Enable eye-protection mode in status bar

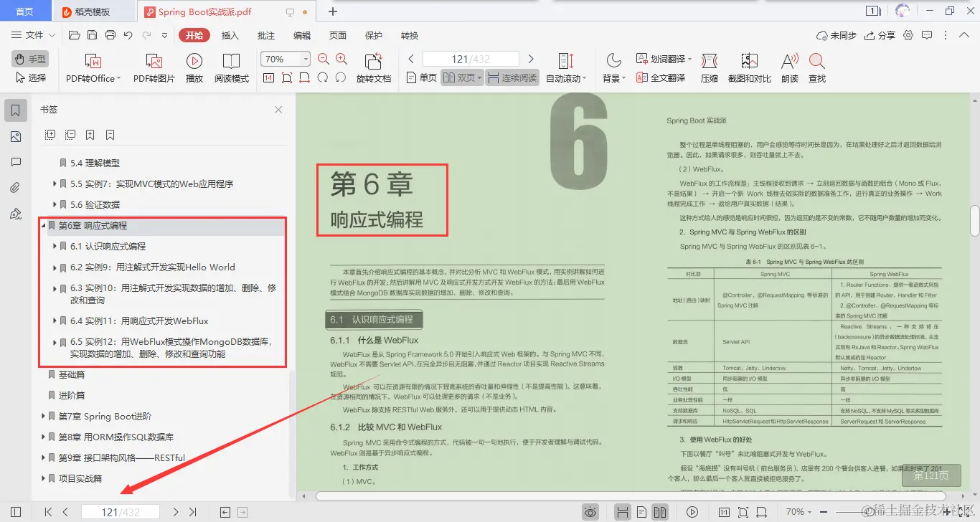(590, 511)
